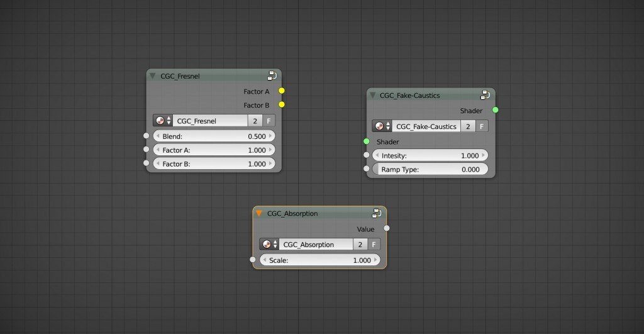Decrease Factor B input with left arrow
The image size is (644, 334).
(x=158, y=164)
